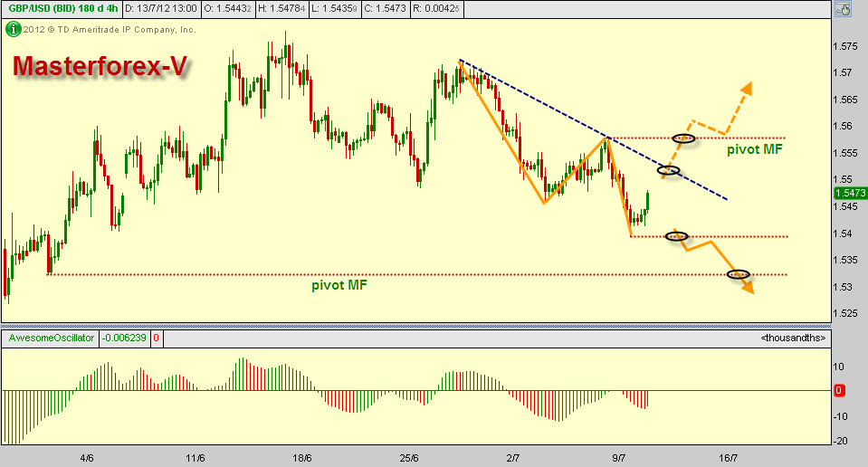This screenshot has width=868, height=467.
Task: Click the red 0 value next to oscillator reading
Action: [x=156, y=338]
